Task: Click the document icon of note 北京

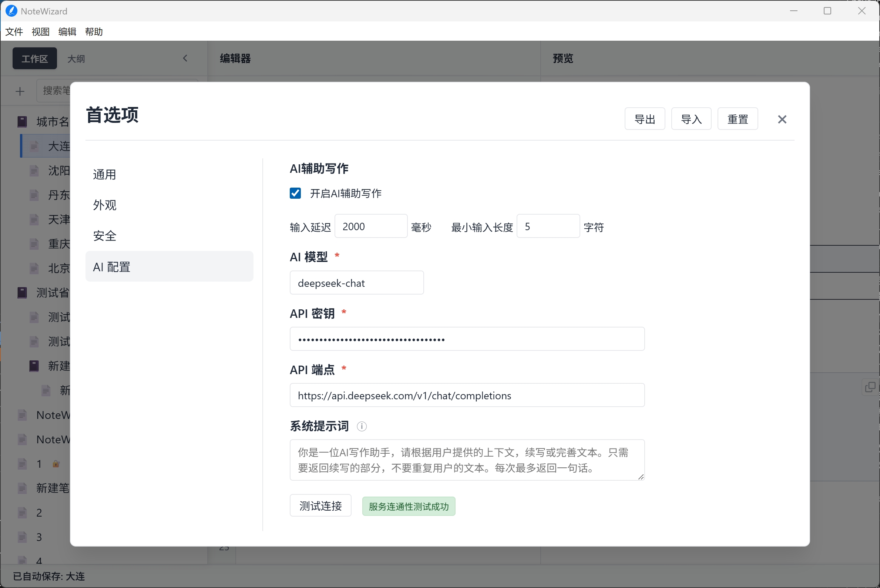Action: click(x=34, y=268)
